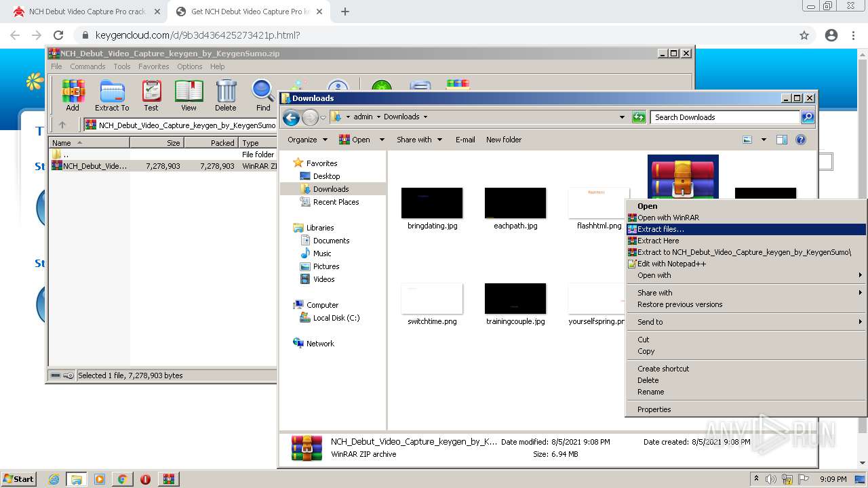Toggle the preview pane icon in Downloads

click(x=782, y=140)
